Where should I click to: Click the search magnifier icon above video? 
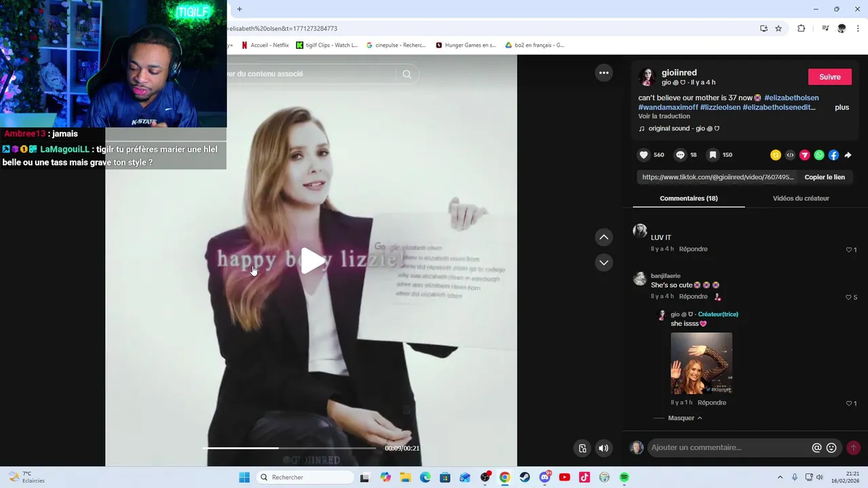(x=407, y=75)
